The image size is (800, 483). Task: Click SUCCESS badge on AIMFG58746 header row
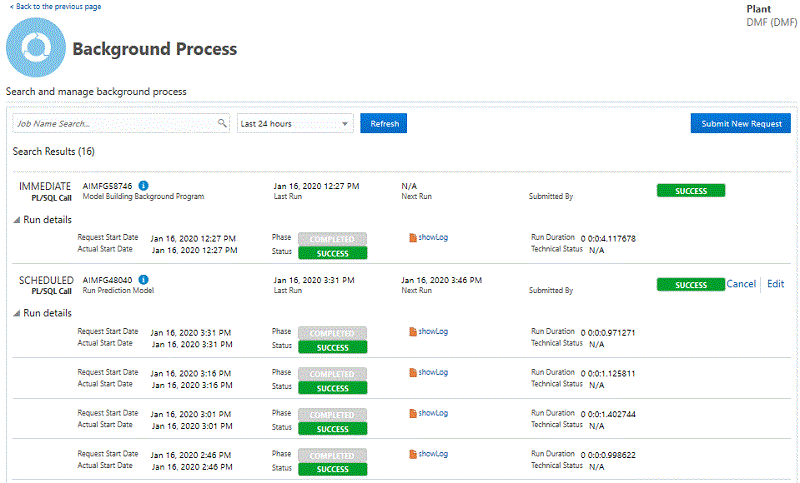(x=691, y=191)
